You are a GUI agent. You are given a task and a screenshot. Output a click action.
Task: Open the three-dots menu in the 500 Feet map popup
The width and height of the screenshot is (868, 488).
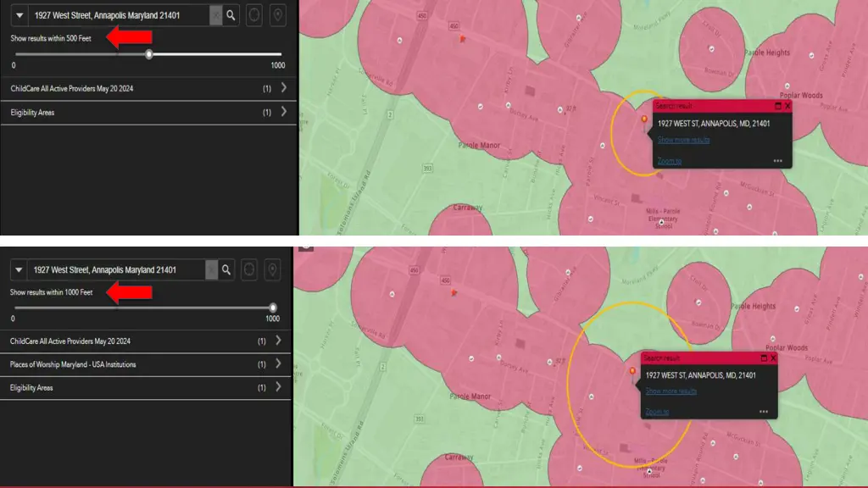778,161
